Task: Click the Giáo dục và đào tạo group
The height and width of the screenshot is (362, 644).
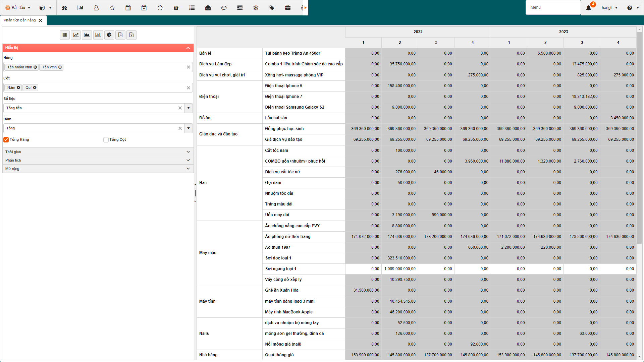Action: (x=229, y=134)
